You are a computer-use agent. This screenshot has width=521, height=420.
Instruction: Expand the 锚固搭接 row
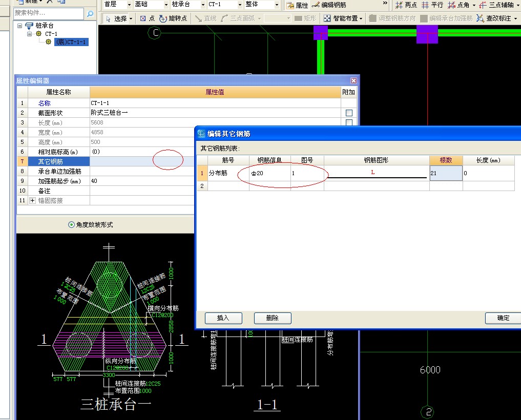(33, 200)
